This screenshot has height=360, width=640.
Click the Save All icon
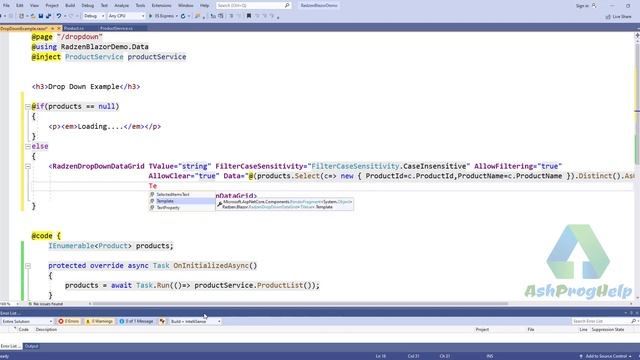48,16
